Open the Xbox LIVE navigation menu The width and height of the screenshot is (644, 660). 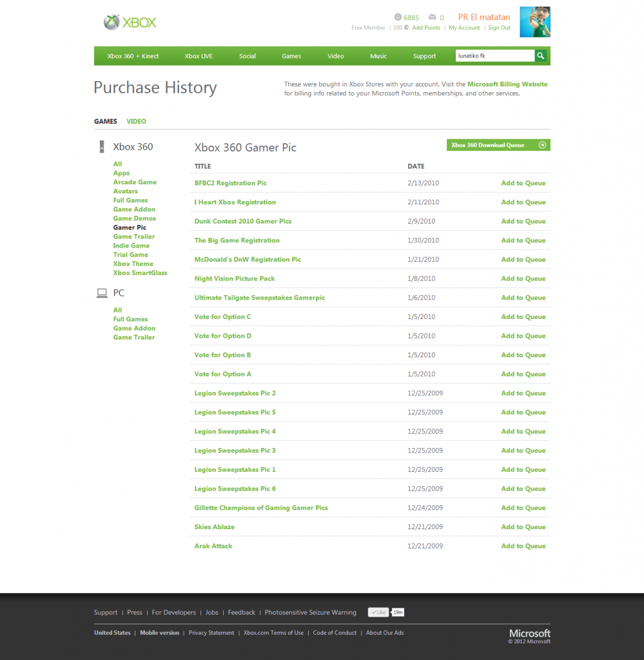[199, 56]
